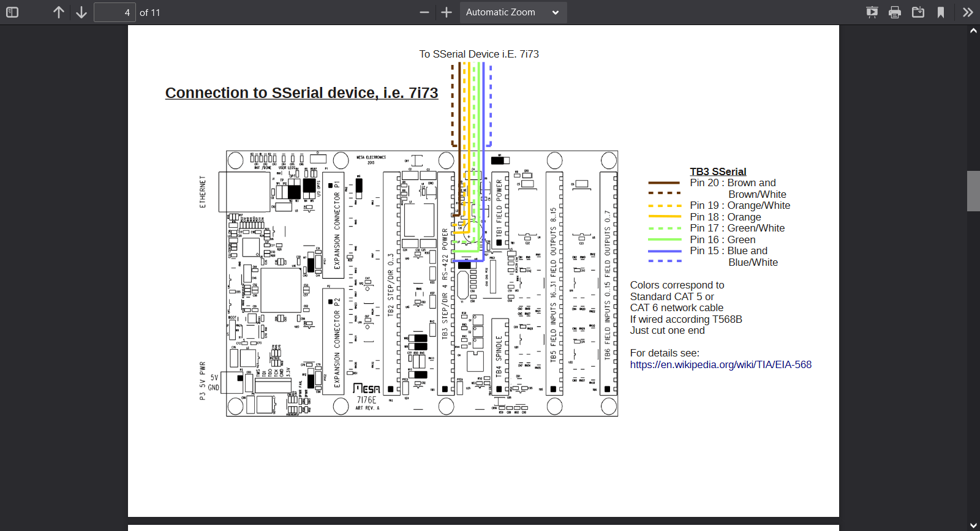Click 'Pin 20 : Brown and' legend entry
The width and height of the screenshot is (980, 531).
click(x=733, y=183)
